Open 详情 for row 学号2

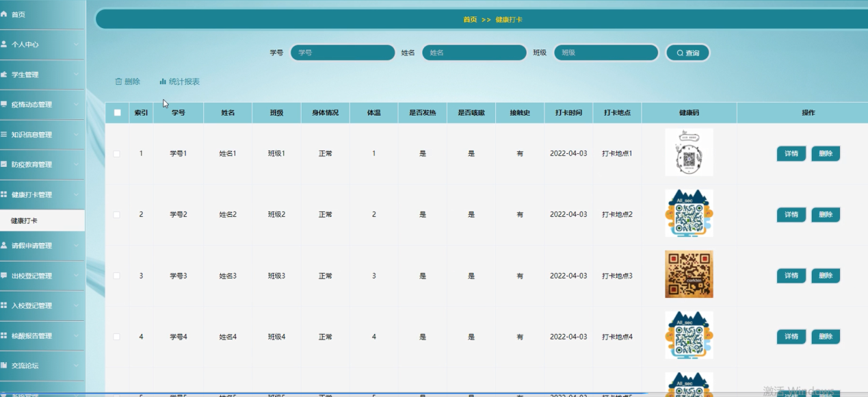791,215
